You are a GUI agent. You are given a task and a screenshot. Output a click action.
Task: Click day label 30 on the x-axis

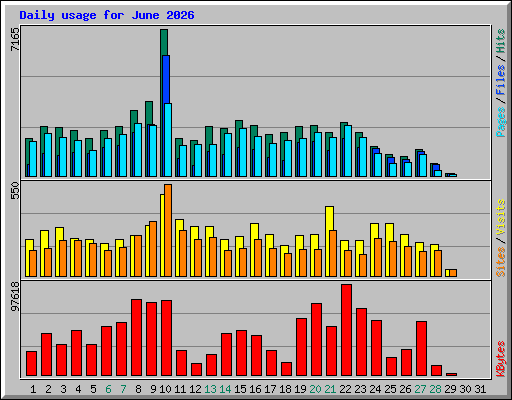coord(465,389)
